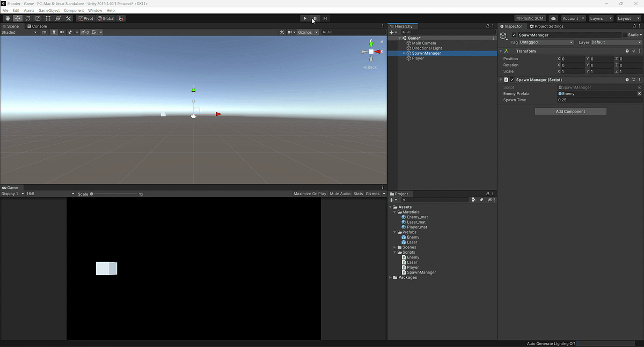This screenshot has height=347, width=644.
Task: Open the GameObject menu
Action: 49,10
